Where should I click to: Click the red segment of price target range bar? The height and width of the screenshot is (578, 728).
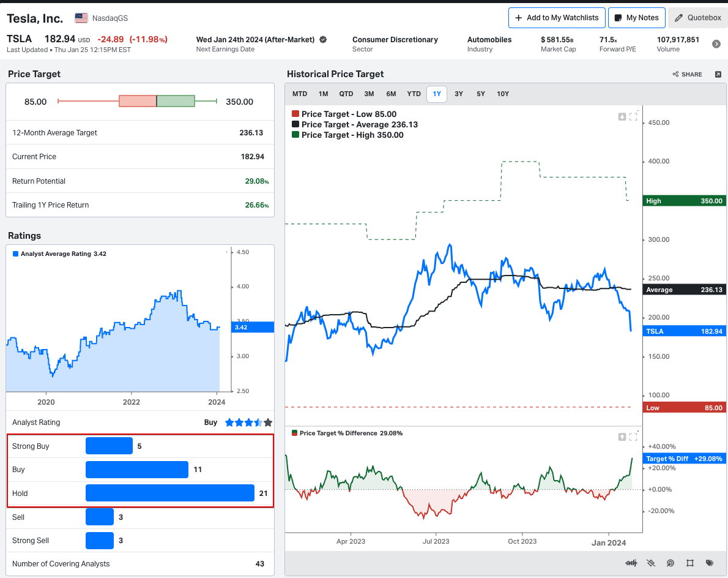[138, 101]
